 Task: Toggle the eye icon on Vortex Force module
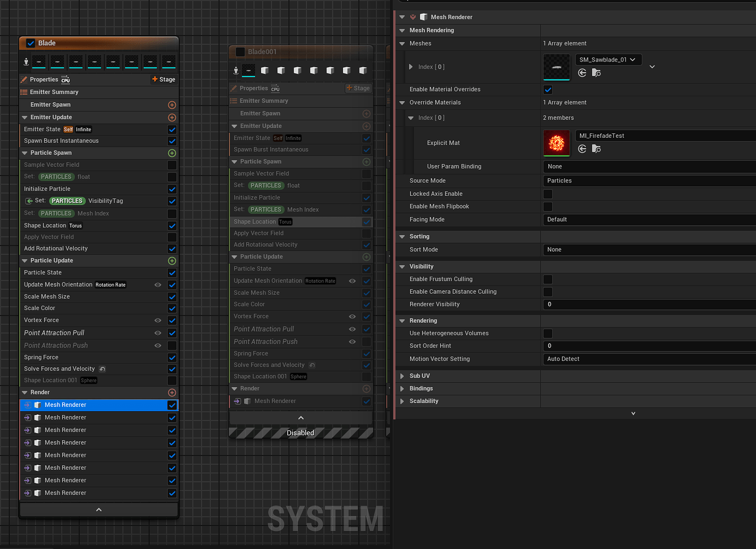157,320
